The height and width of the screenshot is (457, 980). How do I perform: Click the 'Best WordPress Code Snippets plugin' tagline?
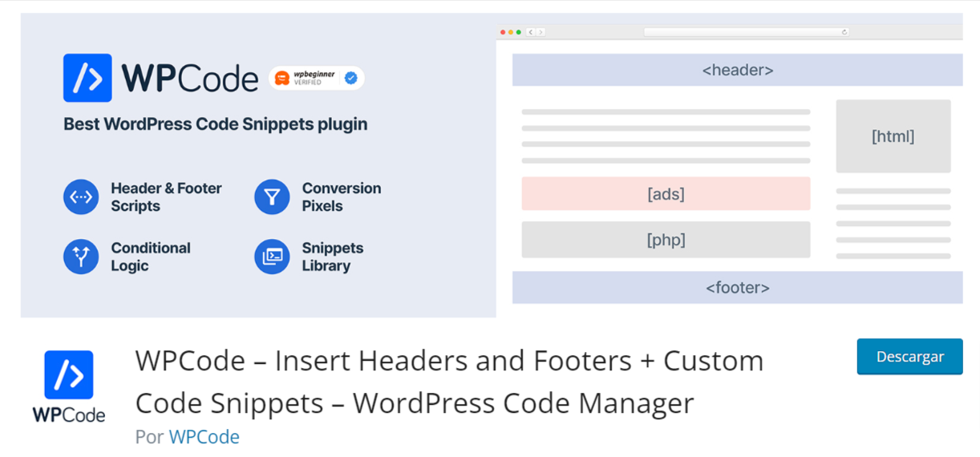tap(215, 124)
